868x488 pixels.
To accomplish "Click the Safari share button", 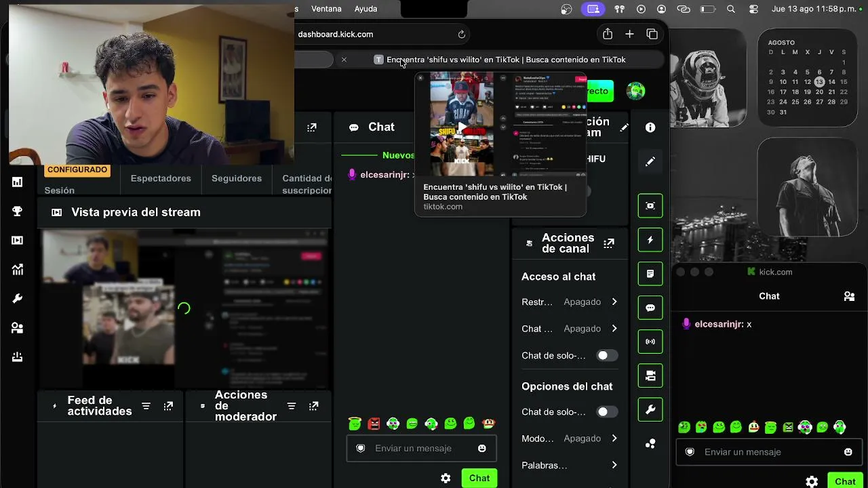I will 607,34.
